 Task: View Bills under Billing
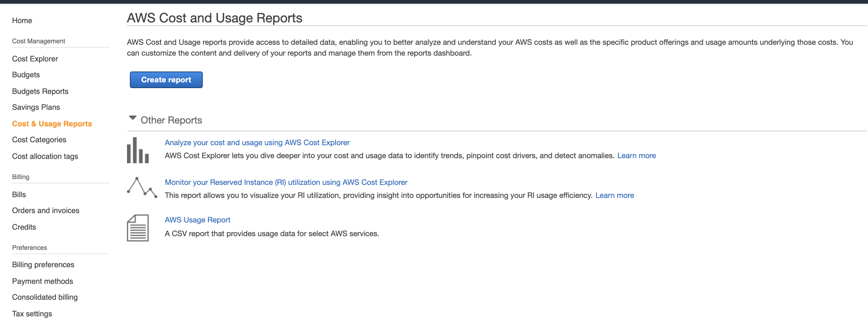point(19,195)
